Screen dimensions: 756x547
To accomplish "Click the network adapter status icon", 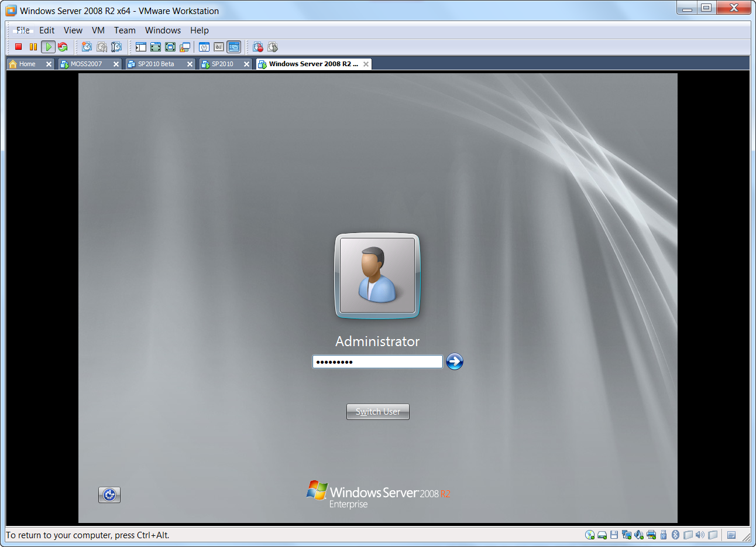I will tap(627, 535).
